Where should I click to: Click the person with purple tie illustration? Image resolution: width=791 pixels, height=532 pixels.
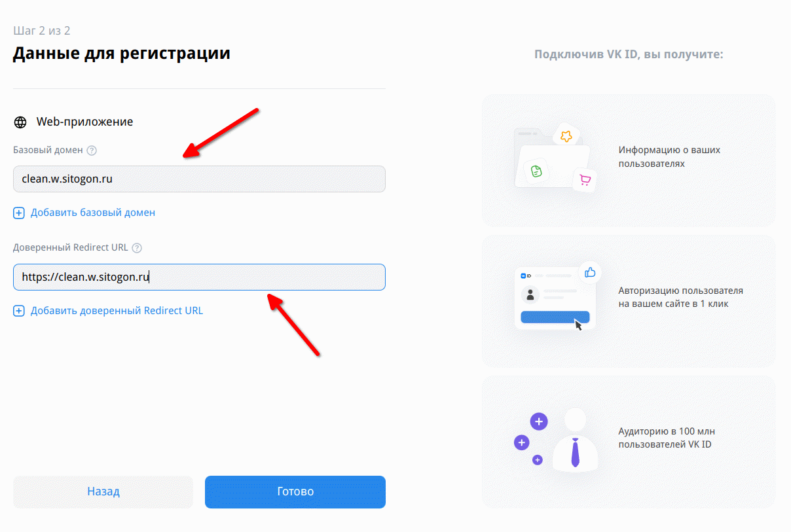click(x=557, y=438)
